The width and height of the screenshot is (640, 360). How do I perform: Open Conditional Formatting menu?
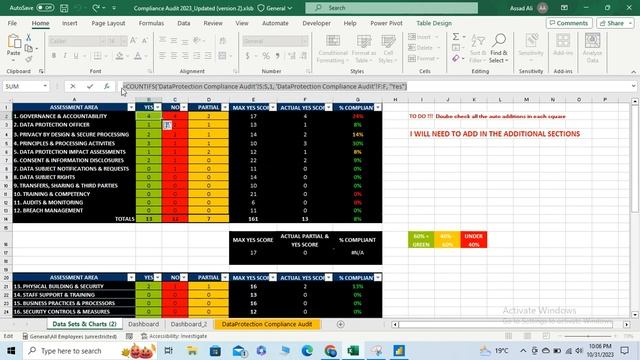coord(333,49)
